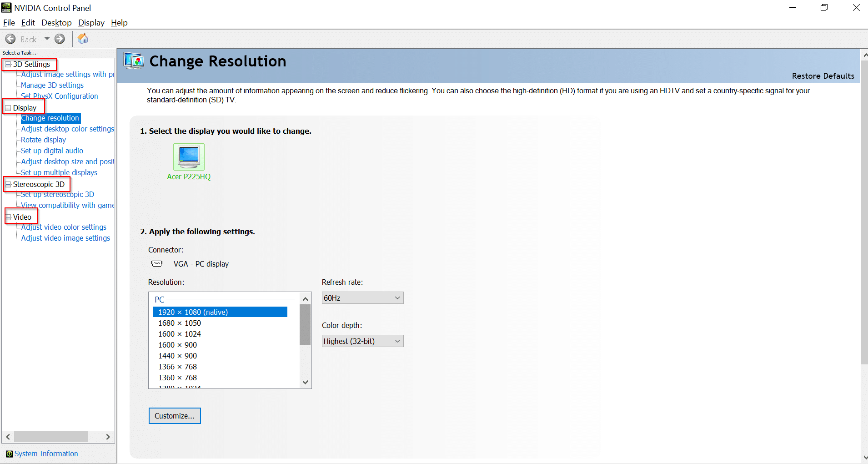868x464 pixels.
Task: Click task pane scroll left arrow
Action: 8,437
